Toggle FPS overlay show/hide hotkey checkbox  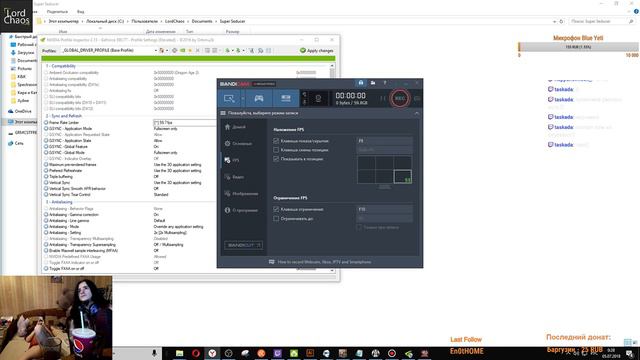(276, 141)
